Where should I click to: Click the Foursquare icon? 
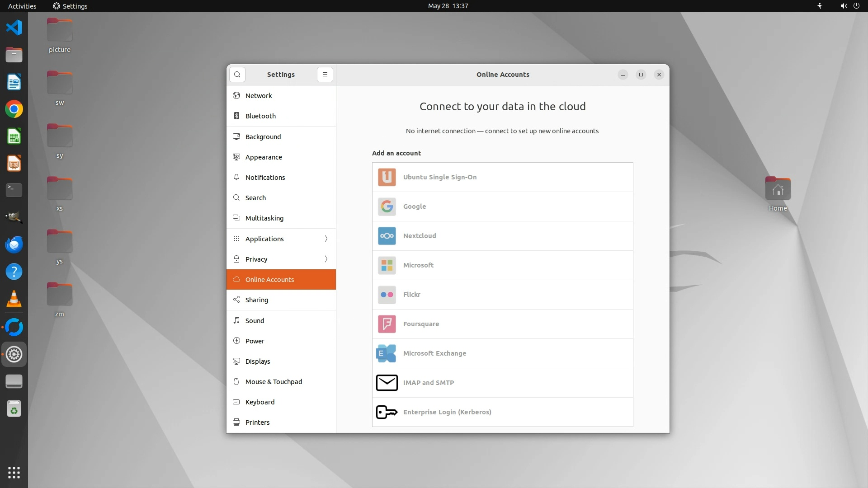pyautogui.click(x=387, y=324)
